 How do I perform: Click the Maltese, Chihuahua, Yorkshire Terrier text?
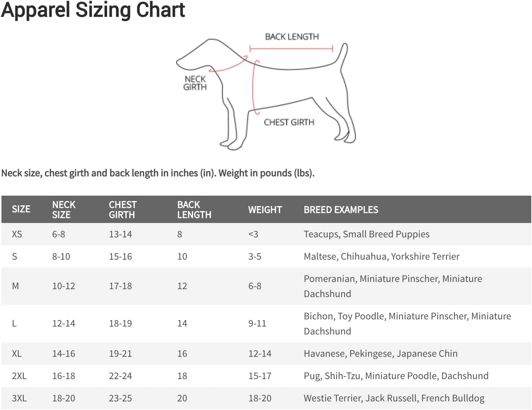click(381, 256)
